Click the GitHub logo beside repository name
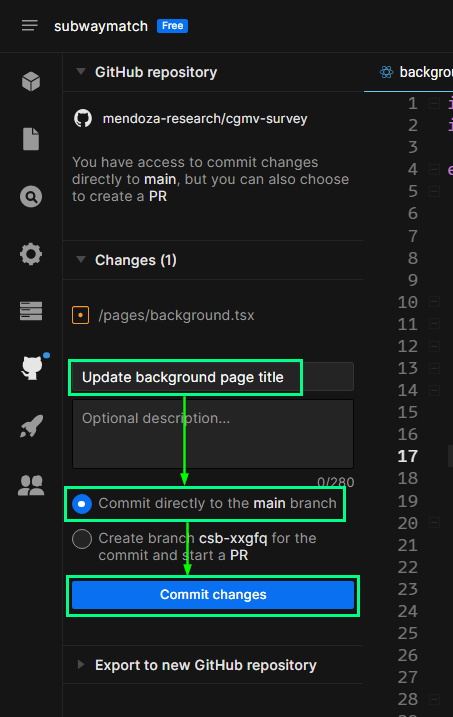Image resolution: width=453 pixels, height=717 pixels. click(83, 119)
